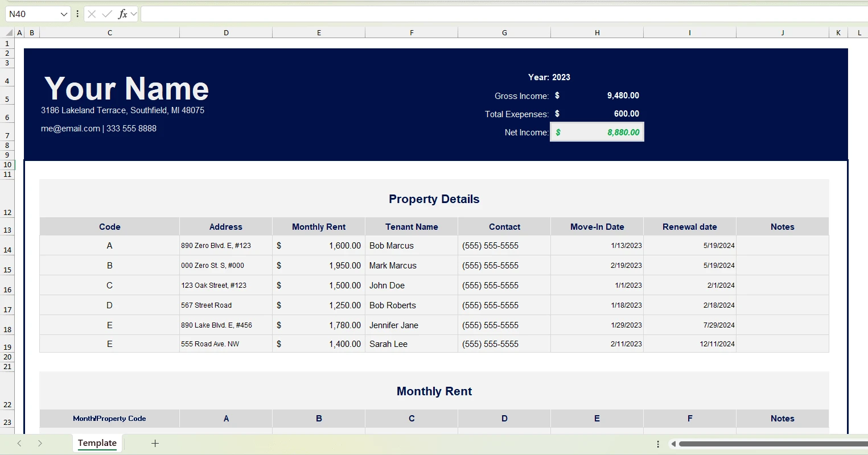
Task: Select rent cell 1,950.00
Action: tap(319, 266)
